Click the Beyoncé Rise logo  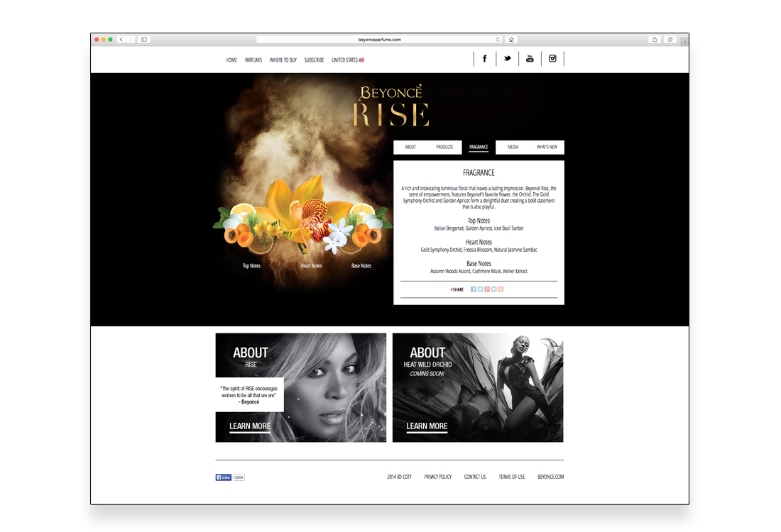coord(391,106)
